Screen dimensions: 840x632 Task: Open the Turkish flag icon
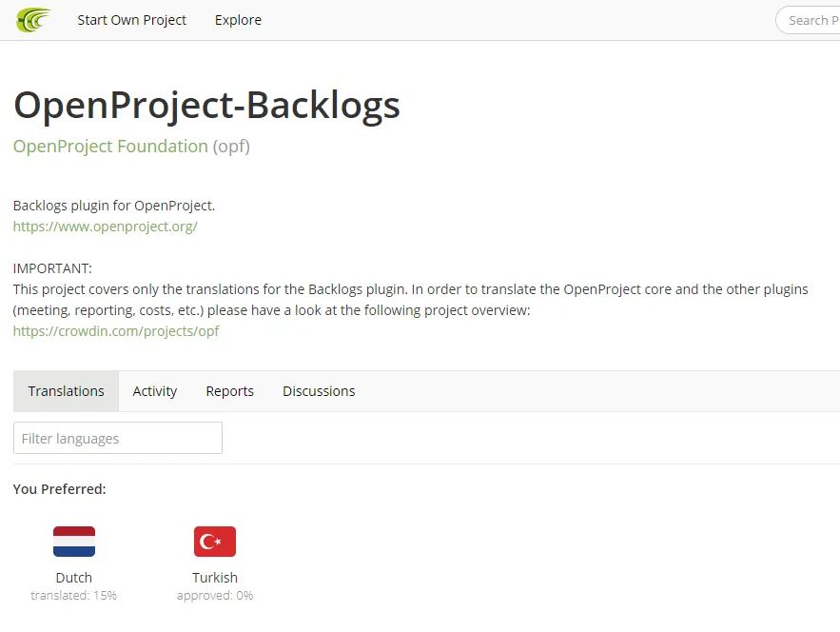point(215,542)
